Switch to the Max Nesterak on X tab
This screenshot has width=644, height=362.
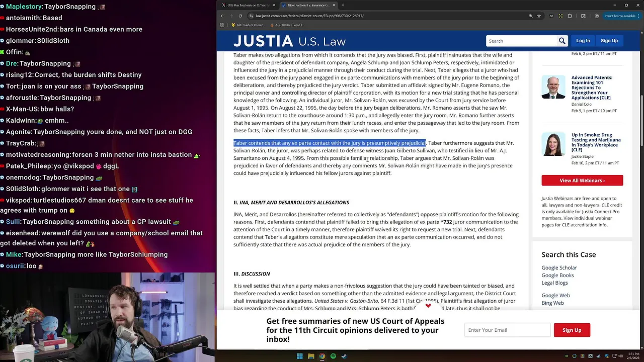click(x=248, y=5)
